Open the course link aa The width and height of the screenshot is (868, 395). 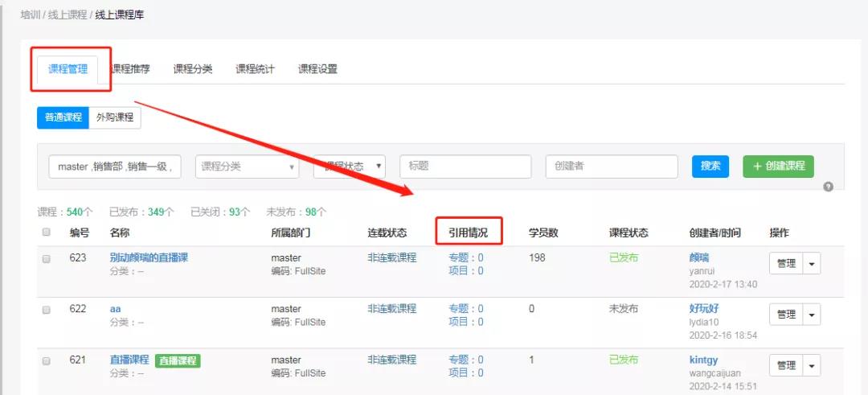point(115,309)
